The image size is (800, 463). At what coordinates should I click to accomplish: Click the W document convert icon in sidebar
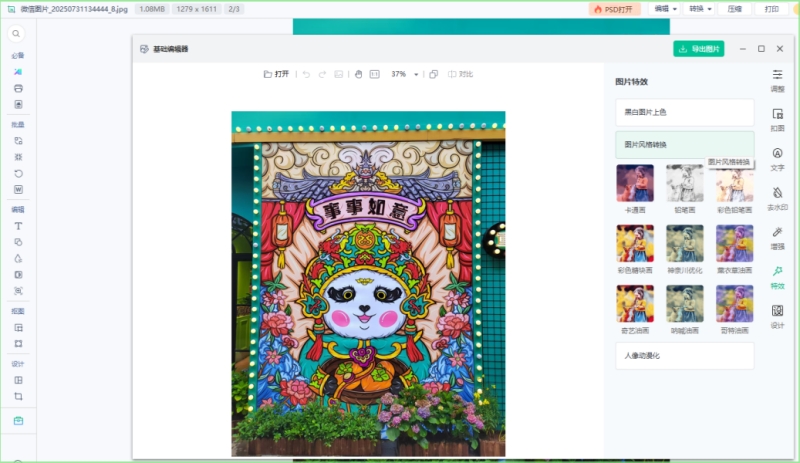pos(18,189)
